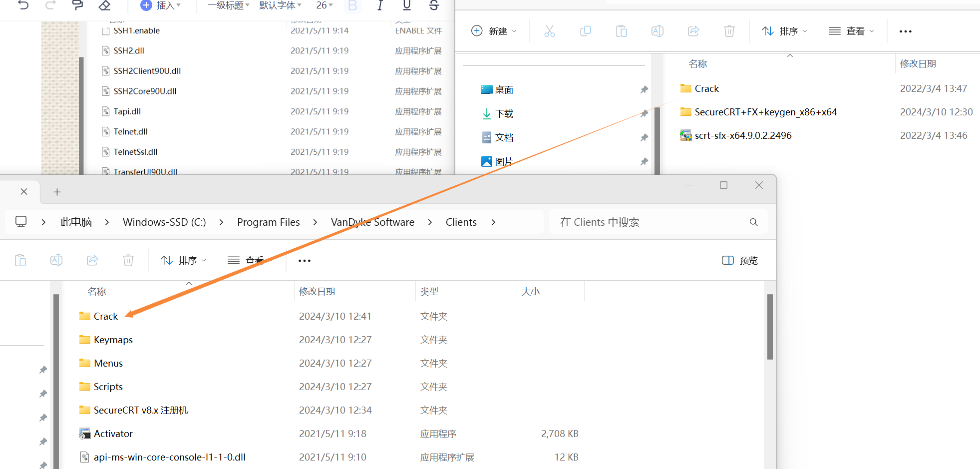
Task: Select the SecureCRT v8.x 注册机 folder
Action: tap(134, 410)
